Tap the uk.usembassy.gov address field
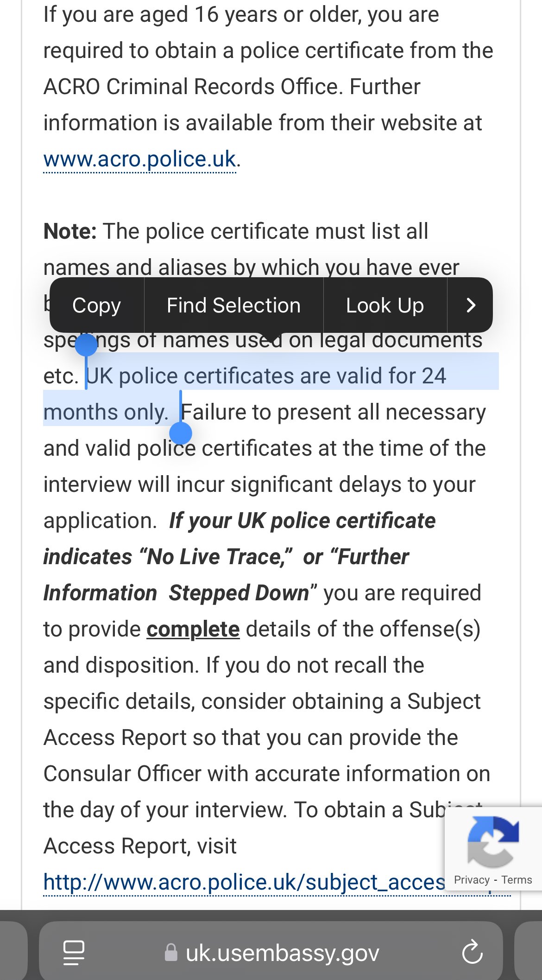The height and width of the screenshot is (980, 542). 282,953
